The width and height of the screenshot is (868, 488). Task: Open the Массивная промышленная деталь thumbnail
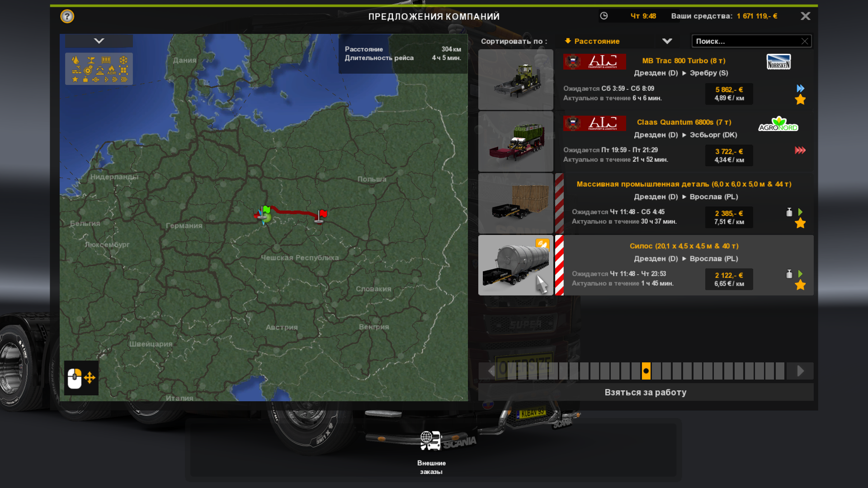516,203
